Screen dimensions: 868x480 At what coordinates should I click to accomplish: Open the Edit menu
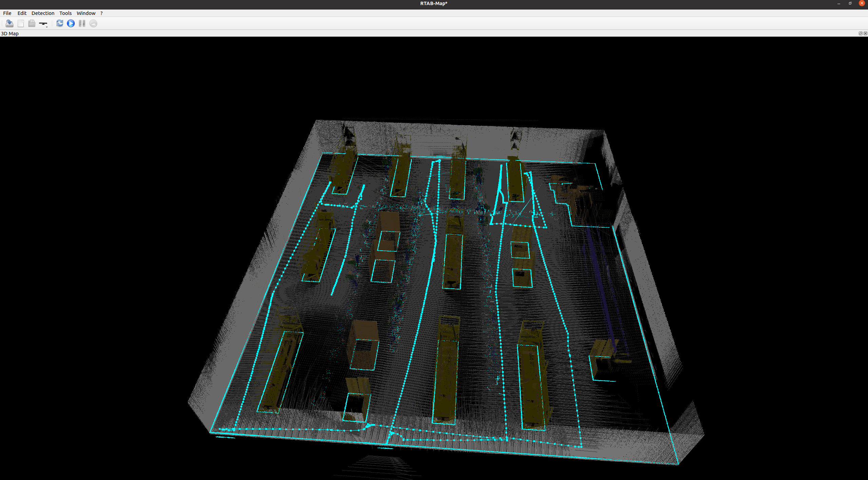coord(22,13)
